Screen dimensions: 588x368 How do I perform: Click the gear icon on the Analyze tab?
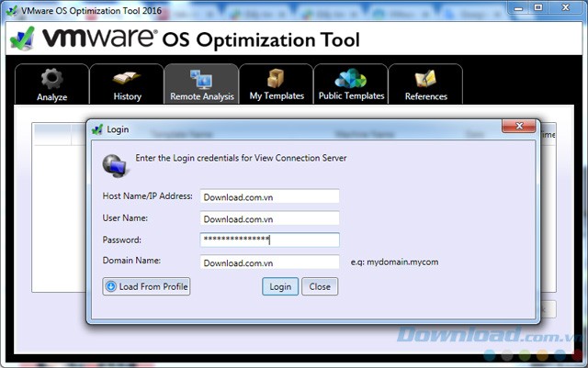point(51,78)
